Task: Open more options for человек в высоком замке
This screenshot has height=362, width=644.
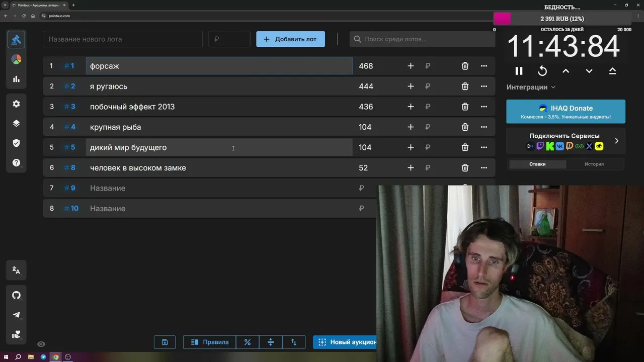Action: click(x=484, y=168)
